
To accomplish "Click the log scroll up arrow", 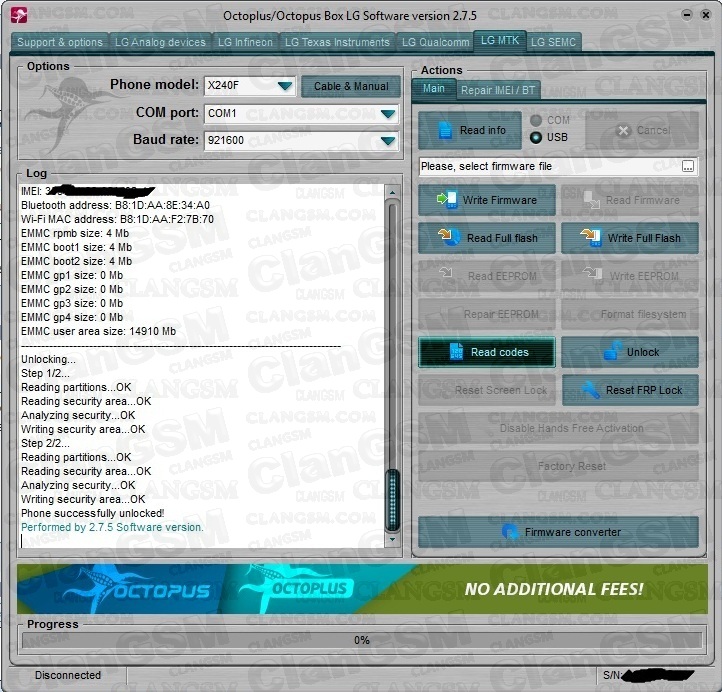I will tap(392, 192).
